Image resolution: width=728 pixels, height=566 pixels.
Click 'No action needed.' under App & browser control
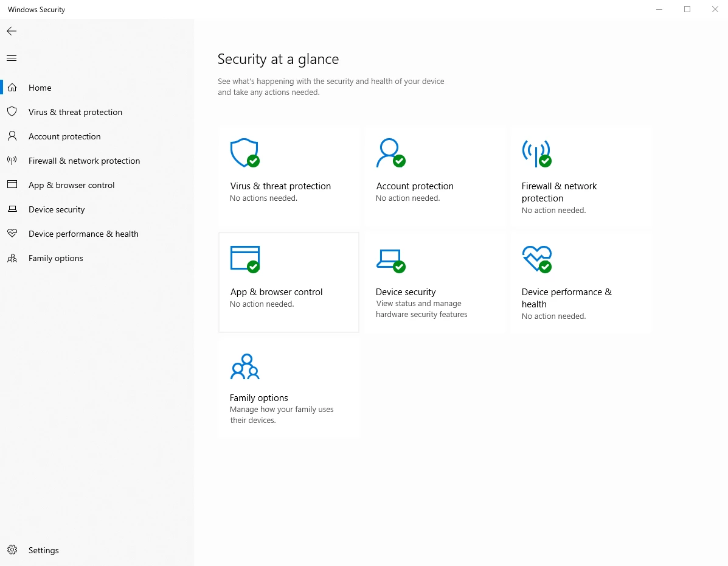tap(262, 304)
